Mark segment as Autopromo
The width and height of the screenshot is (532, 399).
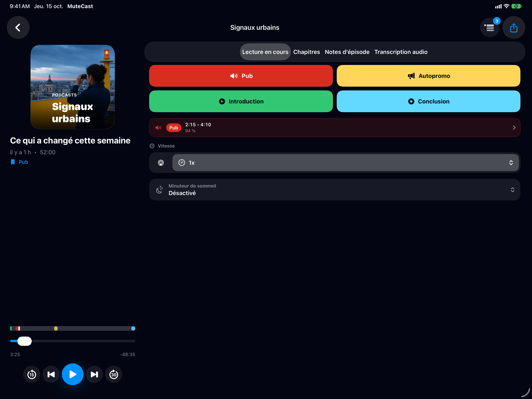point(428,76)
